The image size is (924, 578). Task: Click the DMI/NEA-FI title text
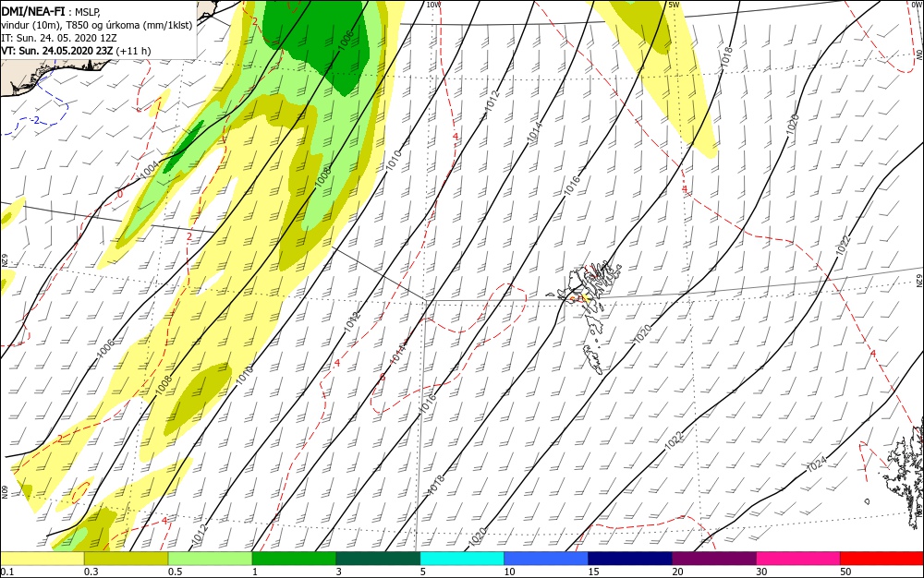tap(33, 11)
